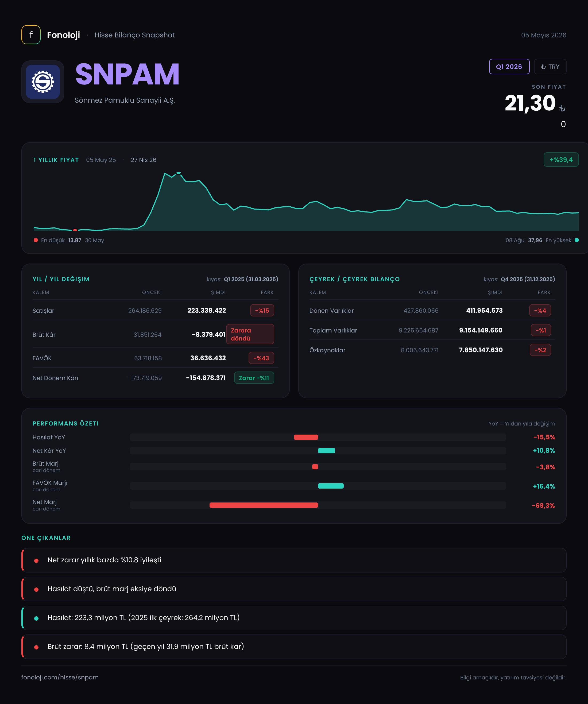Click the 37,96 highest price value
Viewport: 588px width, 704px height.
[535, 240]
